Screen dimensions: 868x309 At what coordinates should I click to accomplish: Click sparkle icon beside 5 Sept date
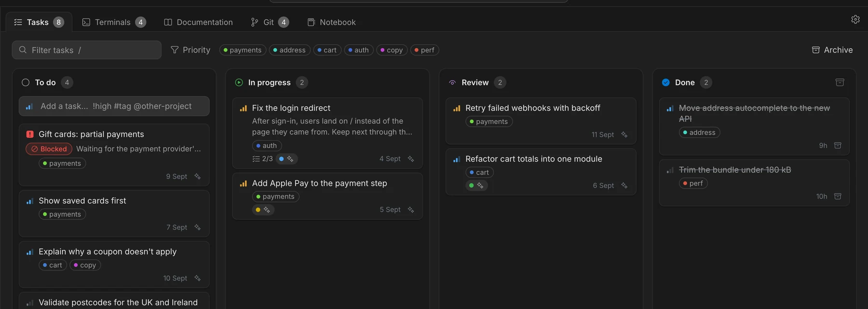coord(411,210)
